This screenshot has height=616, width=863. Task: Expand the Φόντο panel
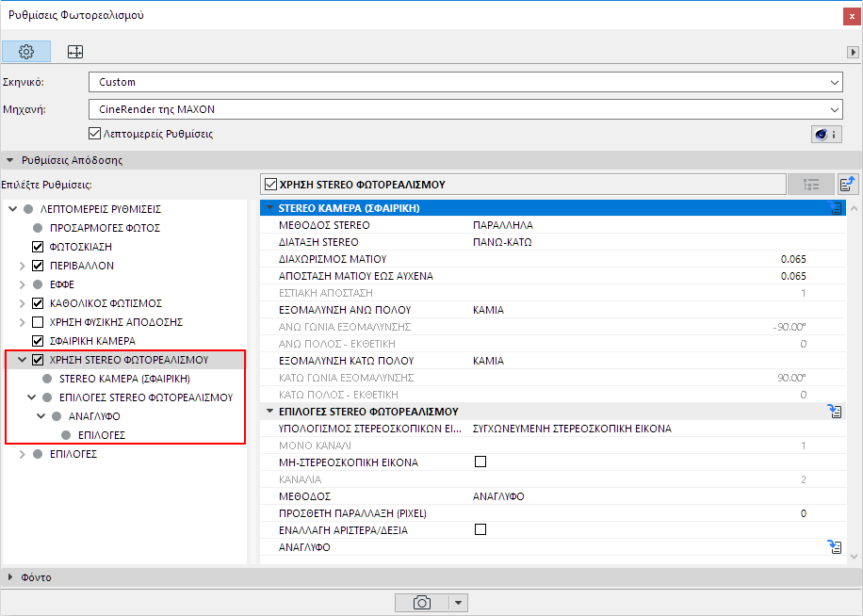coord(10,577)
